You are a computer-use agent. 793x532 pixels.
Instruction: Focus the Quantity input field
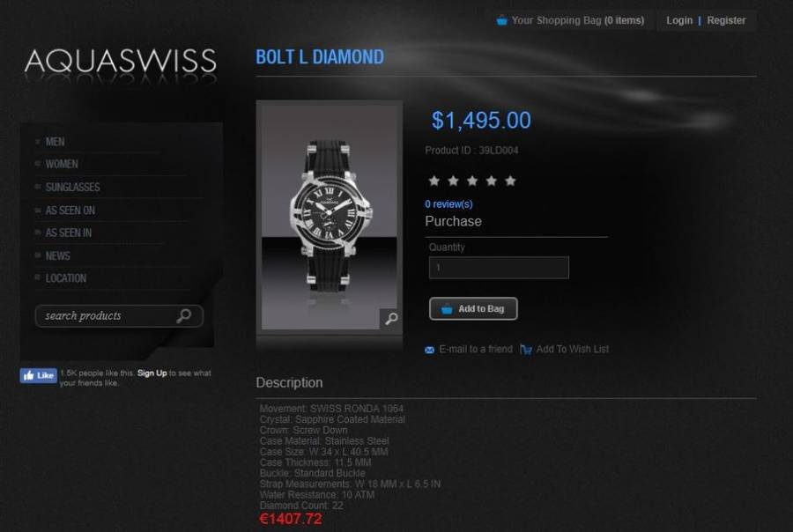pyautogui.click(x=499, y=268)
